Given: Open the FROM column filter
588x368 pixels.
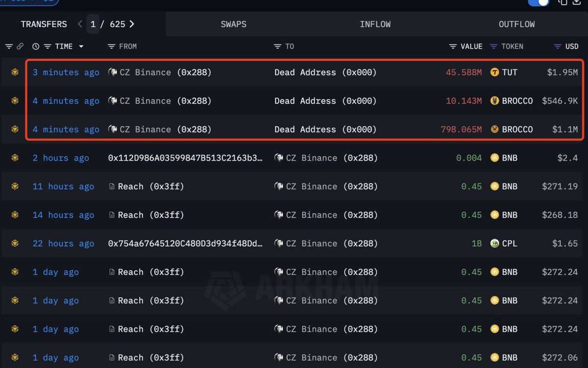Looking at the screenshot, I should tap(111, 46).
